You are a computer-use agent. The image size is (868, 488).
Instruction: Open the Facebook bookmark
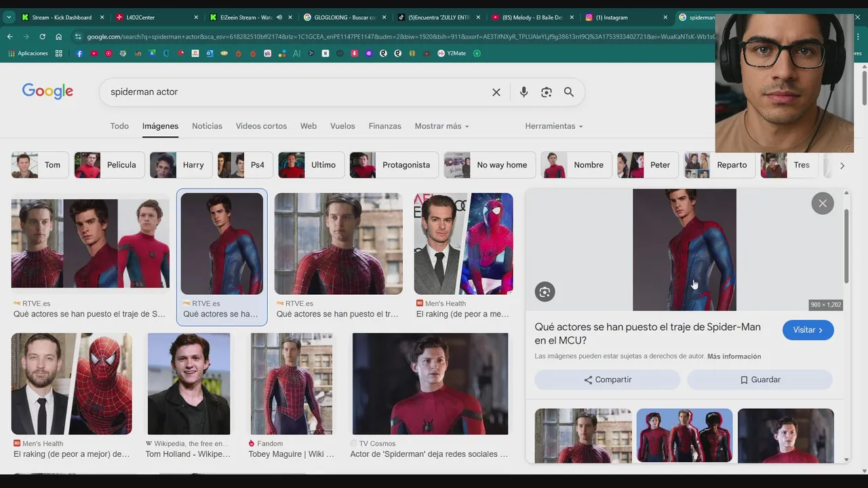click(x=79, y=53)
